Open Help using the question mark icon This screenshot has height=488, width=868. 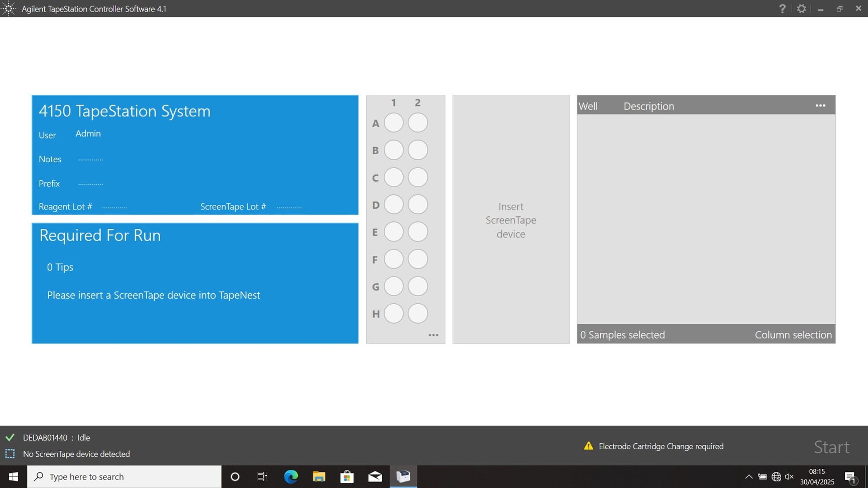[782, 9]
